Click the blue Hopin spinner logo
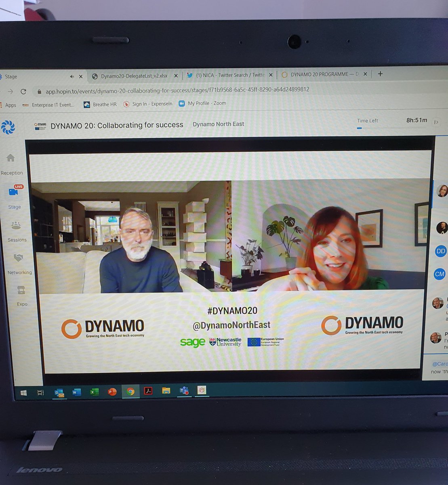The width and height of the screenshot is (448, 485). point(8,127)
